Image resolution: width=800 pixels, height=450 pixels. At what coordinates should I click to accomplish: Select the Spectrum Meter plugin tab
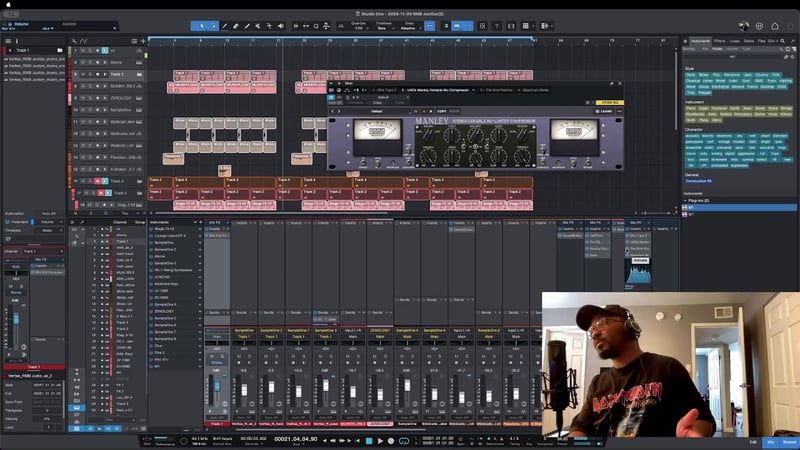coord(534,90)
